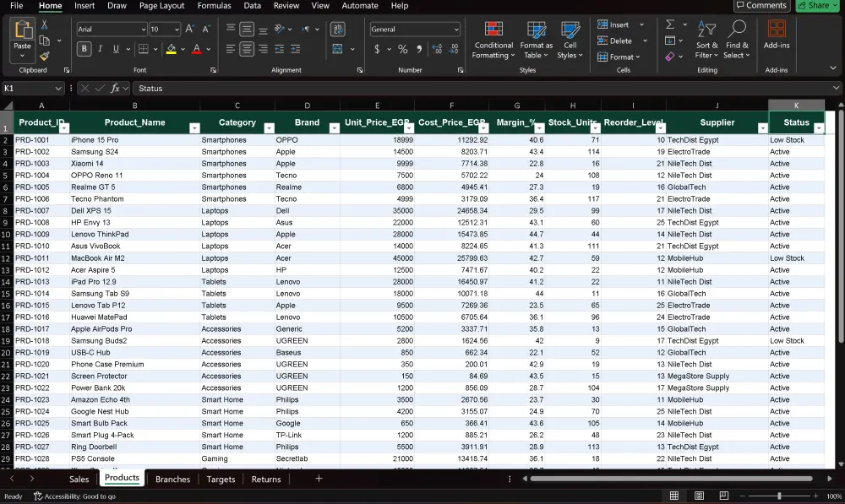
Task: Align text left in Alignment group
Action: (231, 49)
